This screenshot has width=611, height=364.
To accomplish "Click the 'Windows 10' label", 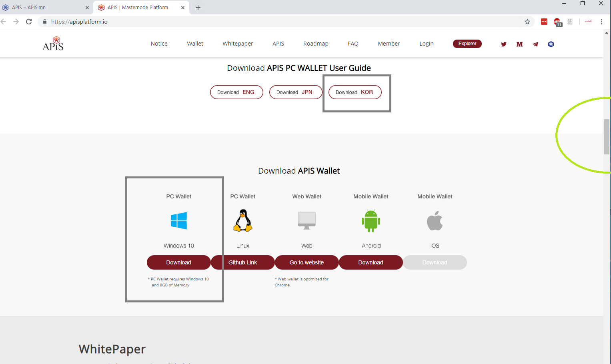I will coord(179,246).
